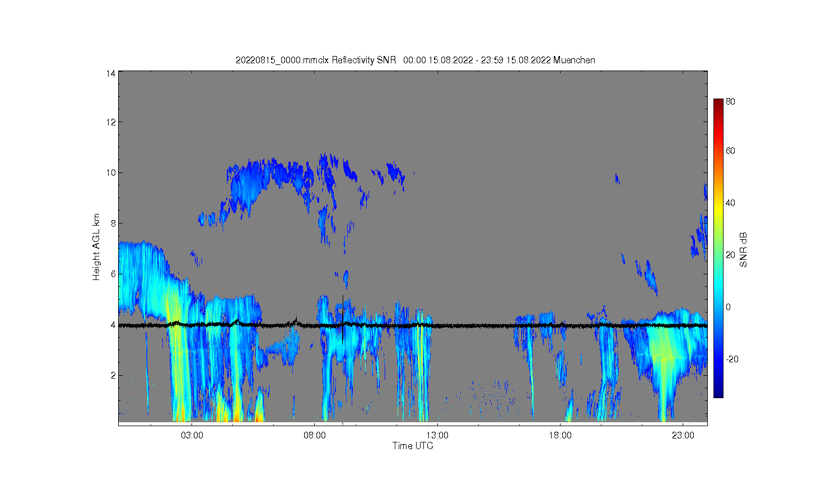
Task: Click the 13:00 time tick label
Action: click(x=437, y=435)
